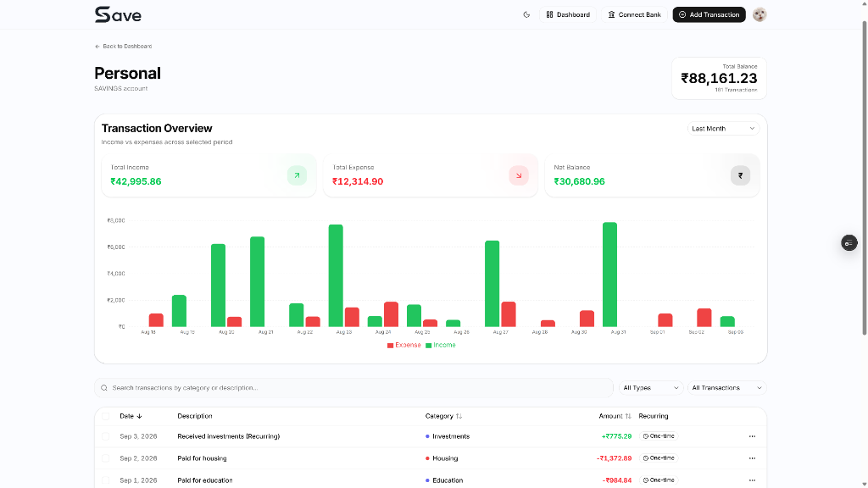This screenshot has height=488, width=868.
Task: Toggle Income series in chart legend
Action: pos(441,346)
